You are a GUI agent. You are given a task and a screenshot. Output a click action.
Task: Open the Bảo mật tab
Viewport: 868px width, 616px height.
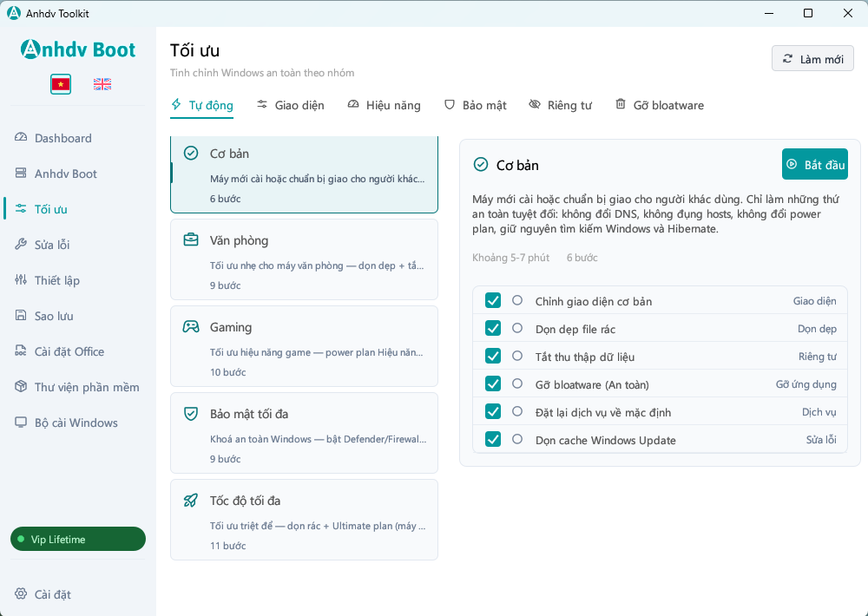pyautogui.click(x=475, y=105)
